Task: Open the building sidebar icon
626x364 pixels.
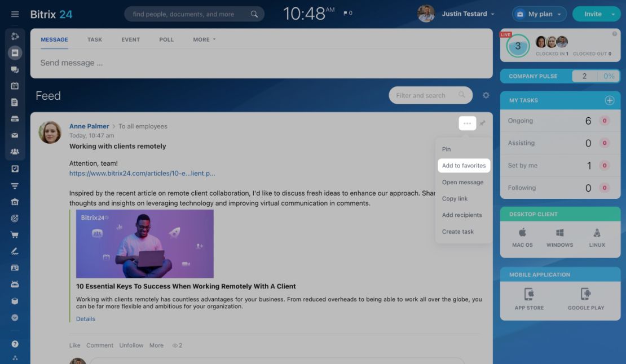Action: [15, 202]
